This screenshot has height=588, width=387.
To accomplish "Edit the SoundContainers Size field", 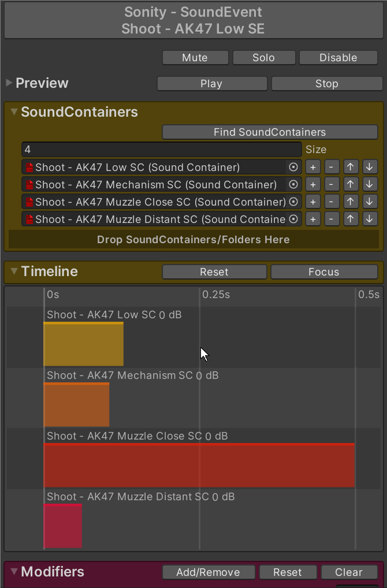I will point(162,149).
